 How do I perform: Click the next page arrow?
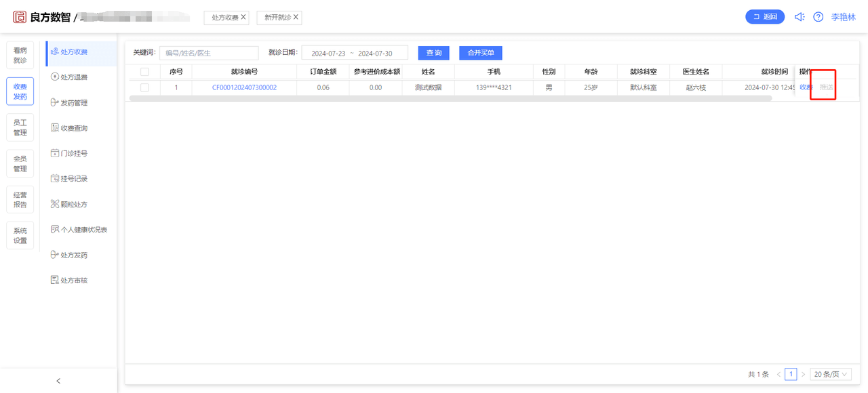tap(803, 374)
